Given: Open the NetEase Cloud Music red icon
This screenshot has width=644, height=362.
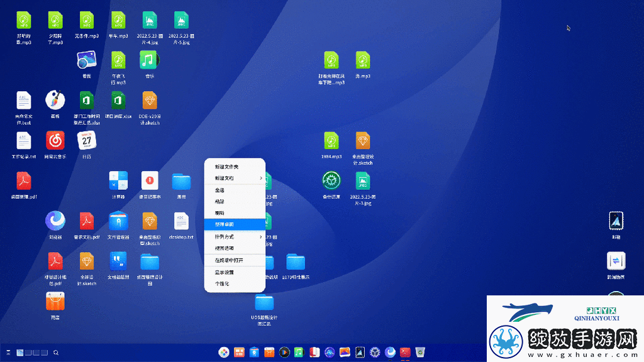Looking at the screenshot, I should point(55,141).
